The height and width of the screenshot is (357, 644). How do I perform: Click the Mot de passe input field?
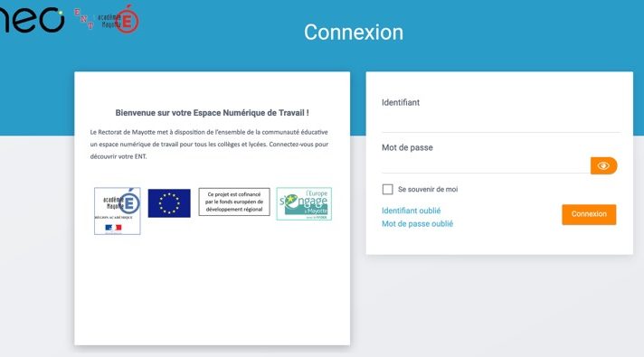[486, 165]
